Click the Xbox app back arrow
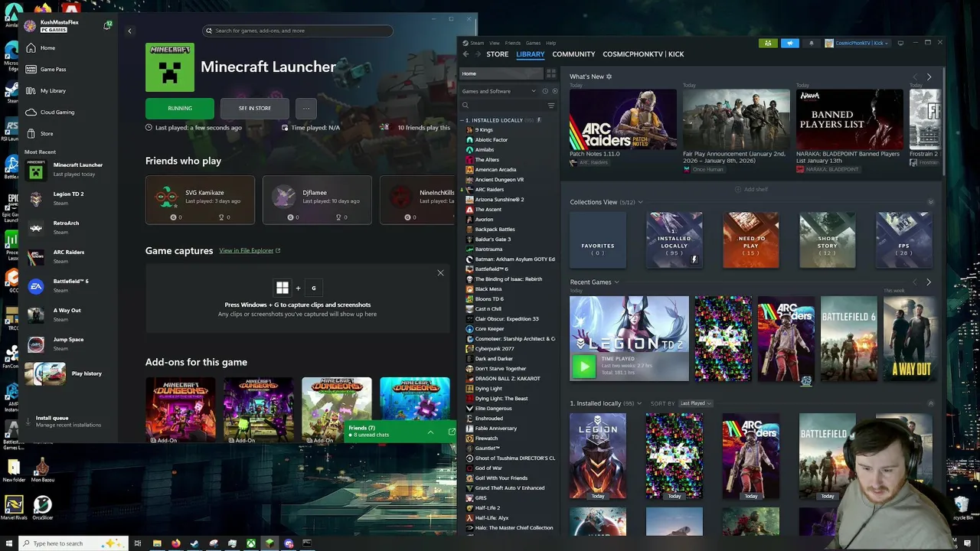 (x=129, y=31)
